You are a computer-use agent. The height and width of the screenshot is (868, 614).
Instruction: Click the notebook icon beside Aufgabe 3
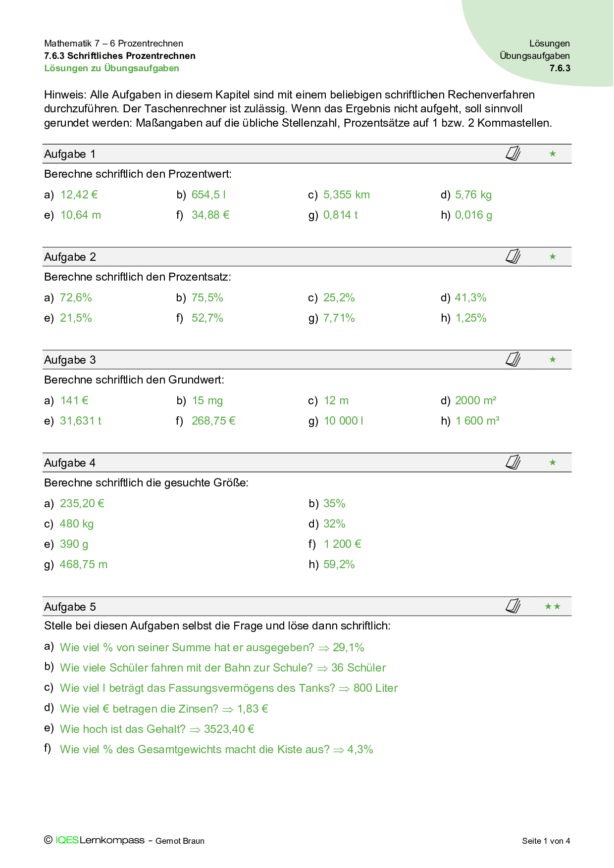[x=513, y=359]
